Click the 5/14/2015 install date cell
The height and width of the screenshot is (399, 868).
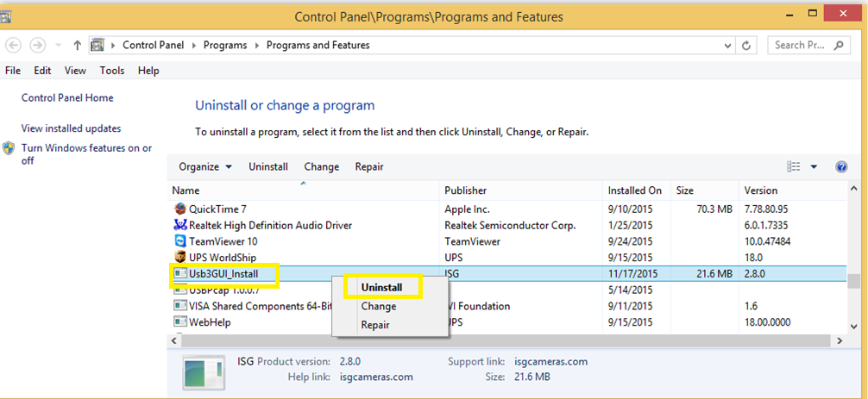coord(629,290)
